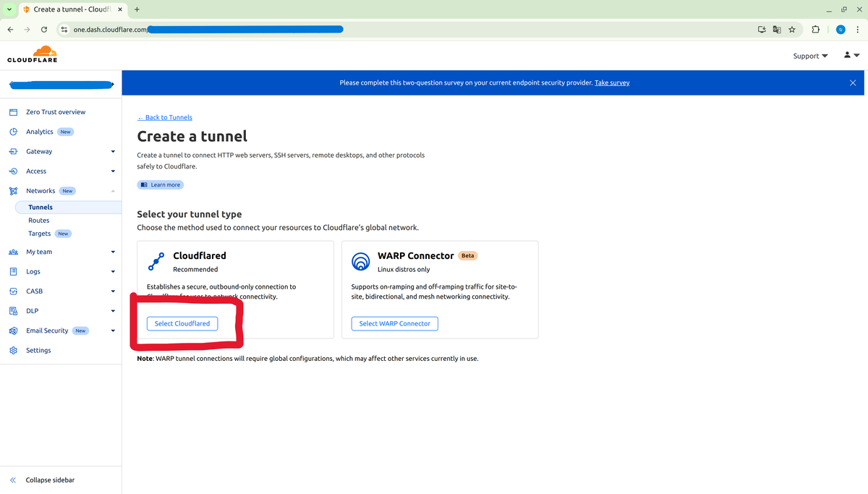View site information icon in address bar
This screenshot has height=494, width=868.
pyautogui.click(x=64, y=30)
